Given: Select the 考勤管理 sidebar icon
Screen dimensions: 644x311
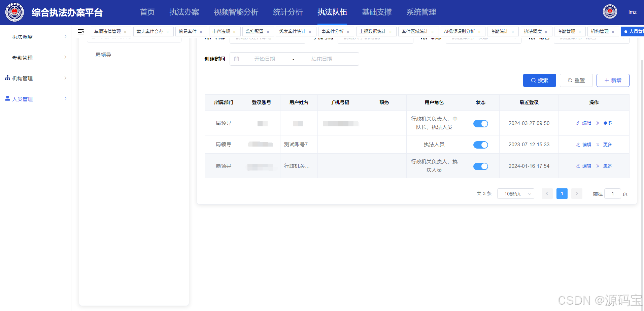Looking at the screenshot, I should (x=7, y=57).
